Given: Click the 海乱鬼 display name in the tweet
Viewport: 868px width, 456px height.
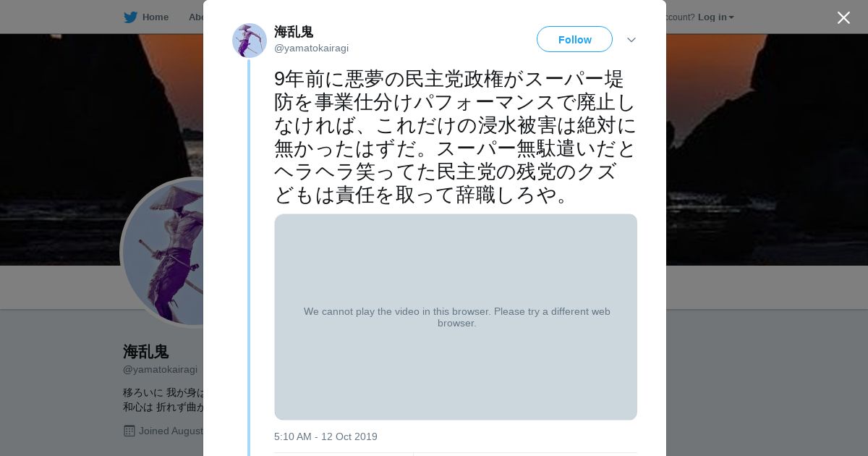Looking at the screenshot, I should 294,32.
